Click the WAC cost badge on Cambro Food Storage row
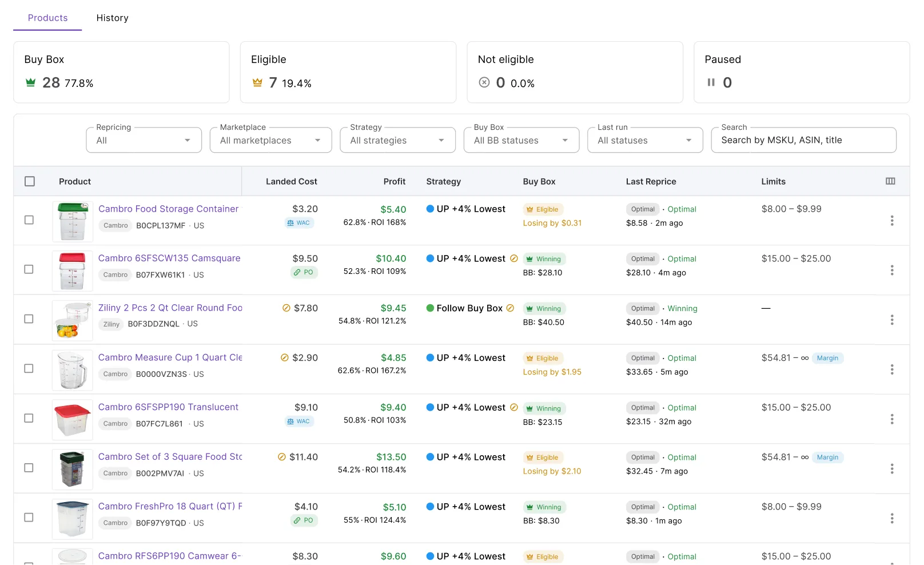The width and height of the screenshot is (924, 565). [x=300, y=223]
